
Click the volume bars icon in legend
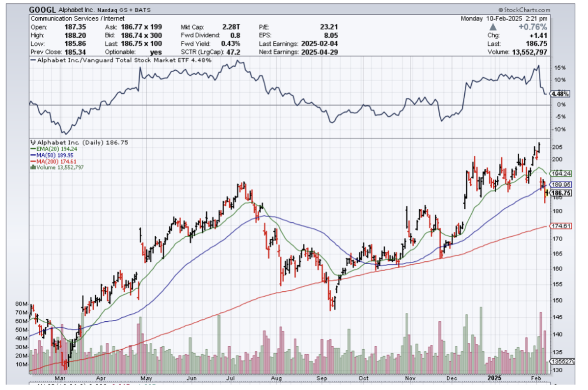(32, 167)
